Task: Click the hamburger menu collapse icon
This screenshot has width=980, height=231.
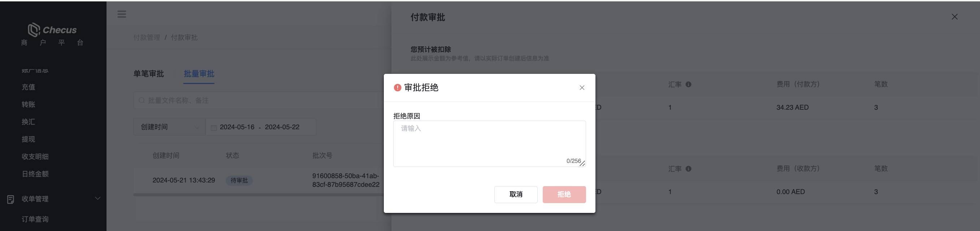Action: tap(122, 14)
